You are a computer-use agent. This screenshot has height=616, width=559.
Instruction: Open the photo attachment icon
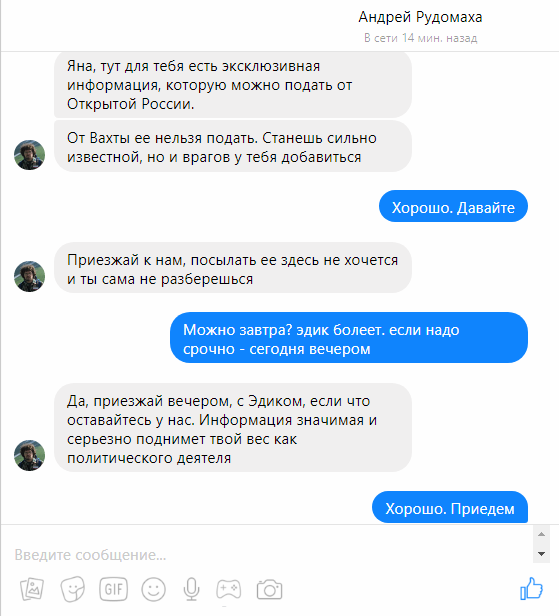pyautogui.click(x=32, y=589)
